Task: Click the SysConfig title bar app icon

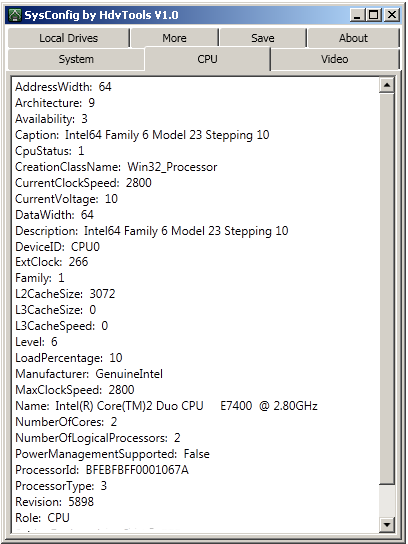Action: click(15, 15)
